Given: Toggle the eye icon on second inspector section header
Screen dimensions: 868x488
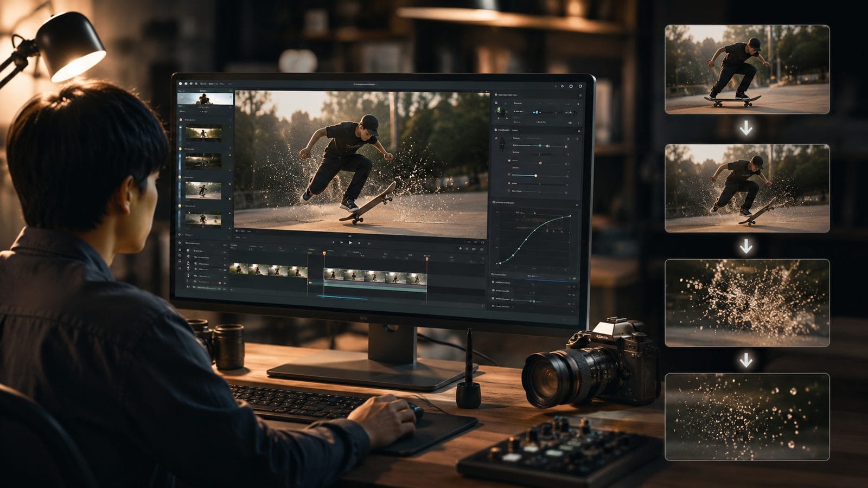Looking at the screenshot, I should (579, 131).
